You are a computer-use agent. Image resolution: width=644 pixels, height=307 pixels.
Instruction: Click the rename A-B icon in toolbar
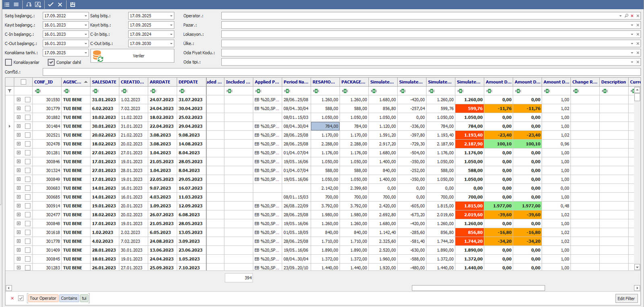29,4
